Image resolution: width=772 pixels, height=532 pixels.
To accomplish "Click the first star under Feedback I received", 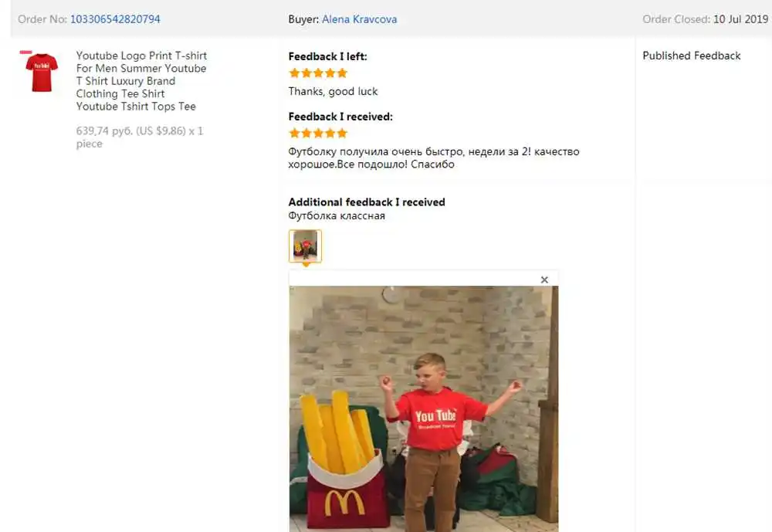I will point(294,133).
